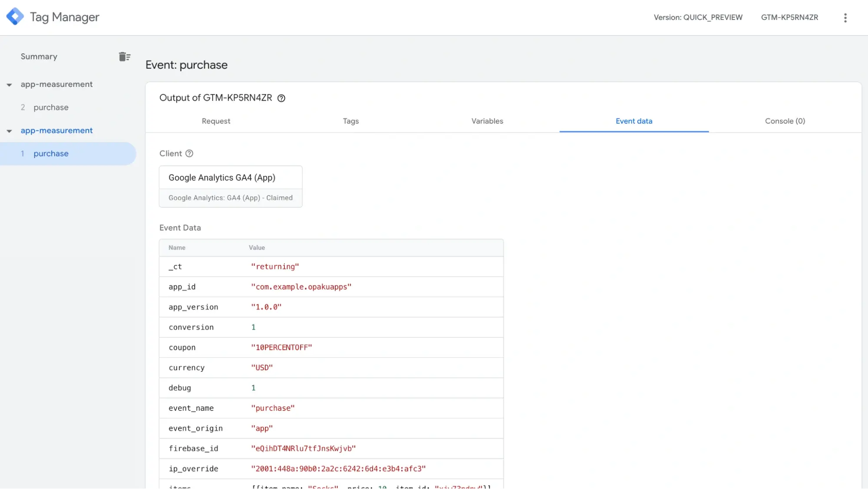Click the firebase_id name cell
Screen dimensions: 868x489
193,449
